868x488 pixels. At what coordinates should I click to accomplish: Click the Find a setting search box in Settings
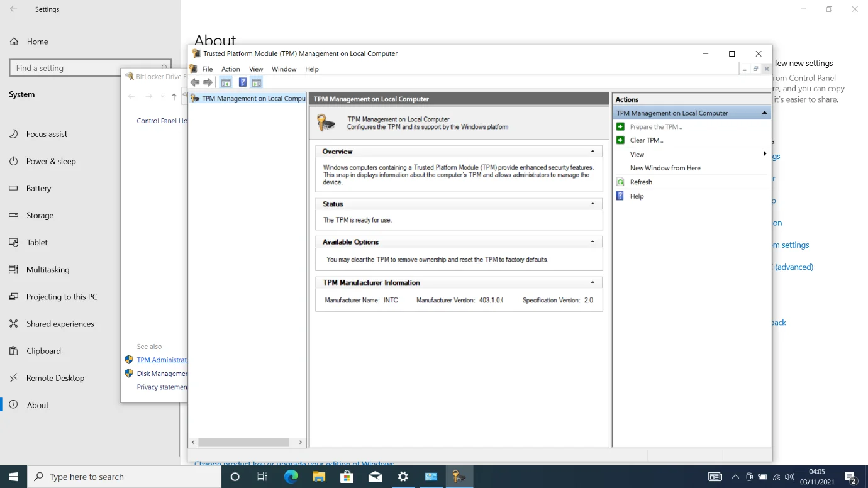click(x=91, y=68)
